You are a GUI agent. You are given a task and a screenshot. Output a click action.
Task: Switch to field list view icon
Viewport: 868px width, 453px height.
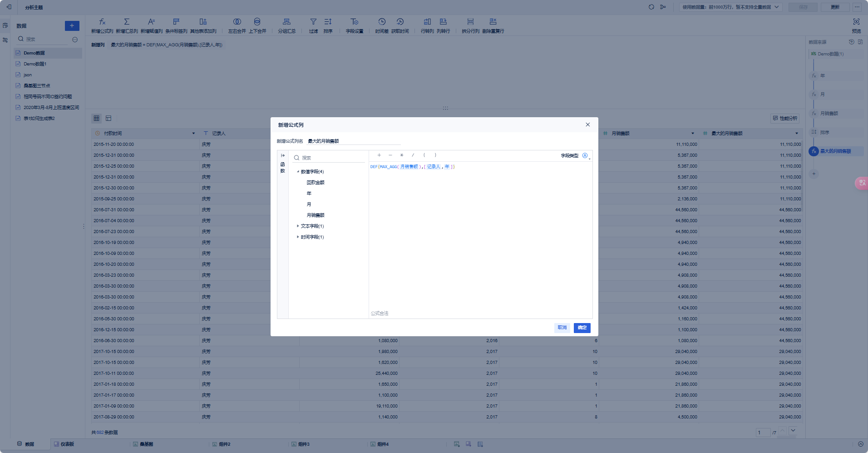pos(108,118)
